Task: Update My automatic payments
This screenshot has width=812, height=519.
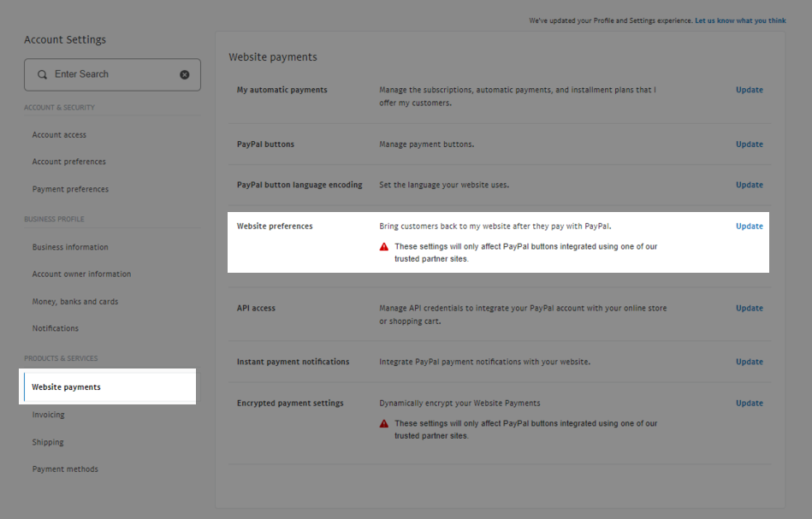Action: click(750, 90)
